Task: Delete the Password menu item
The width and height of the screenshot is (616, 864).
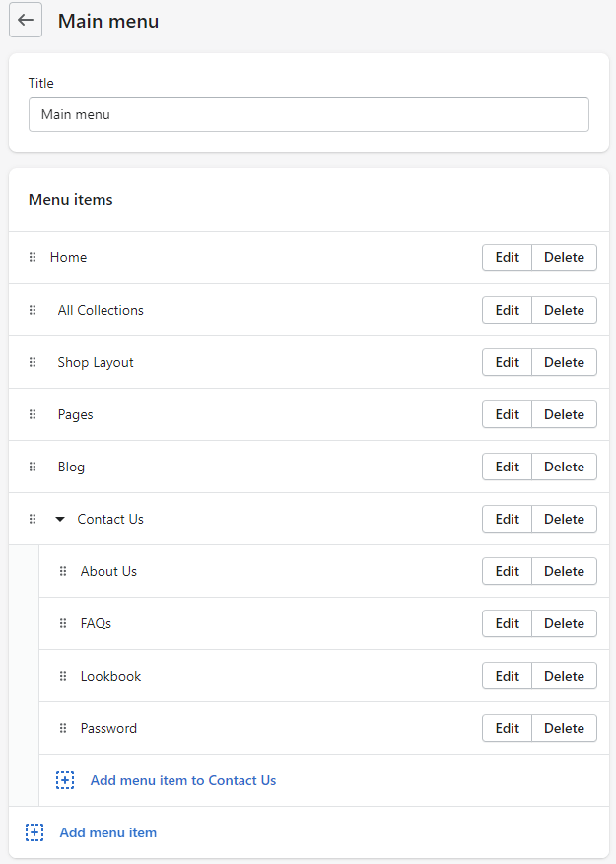Action: pos(564,728)
